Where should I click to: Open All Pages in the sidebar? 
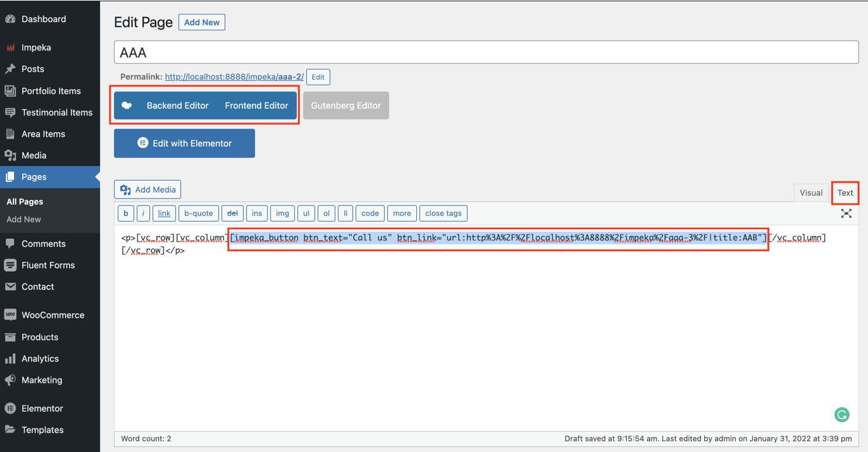25,202
